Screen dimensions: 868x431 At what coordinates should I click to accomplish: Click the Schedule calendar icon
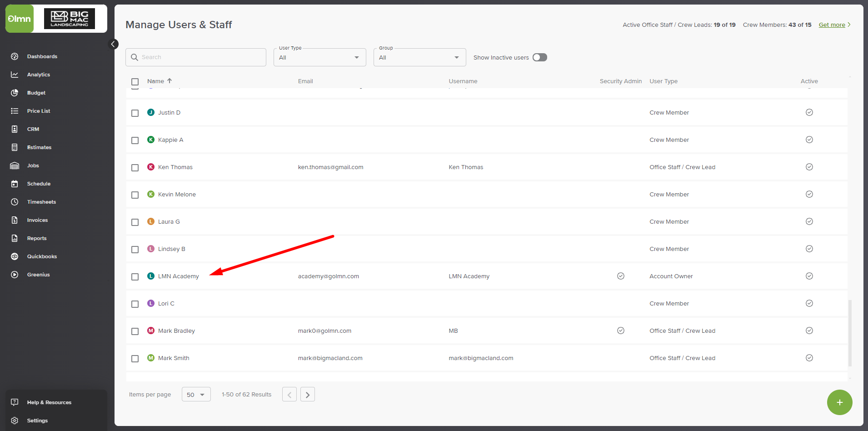tap(15, 184)
